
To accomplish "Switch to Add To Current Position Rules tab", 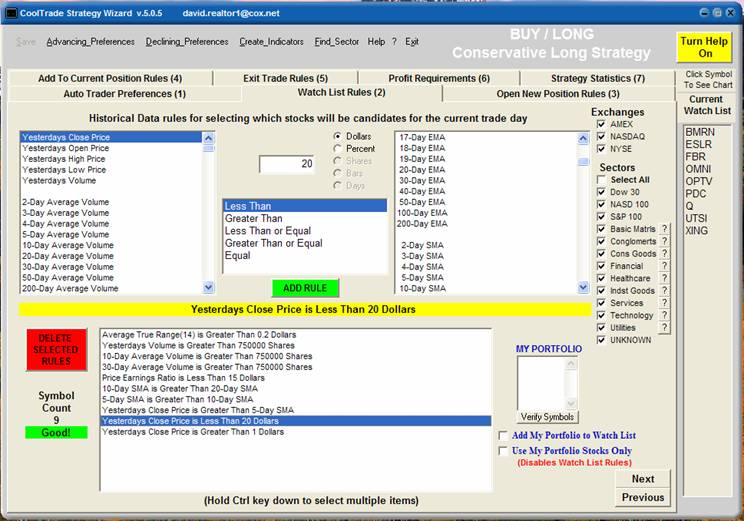I will click(110, 78).
